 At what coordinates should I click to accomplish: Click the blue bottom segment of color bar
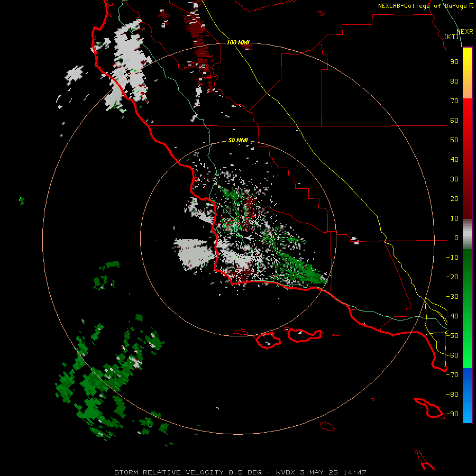coord(467,396)
